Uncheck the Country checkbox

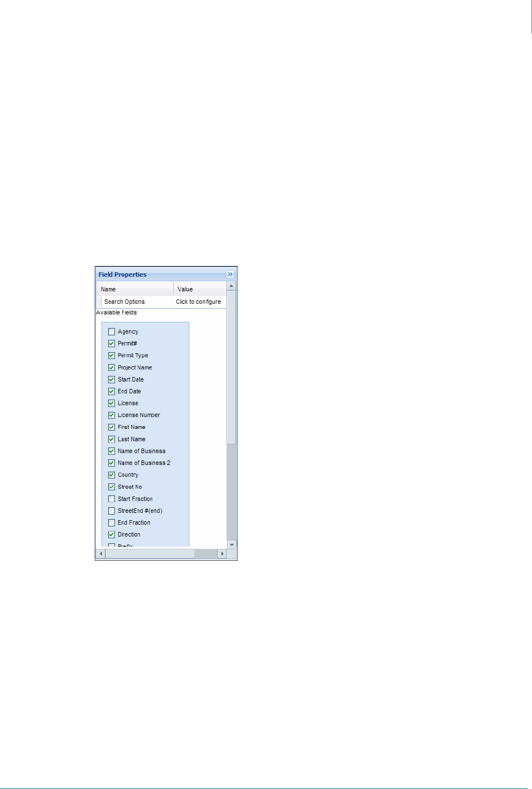112,475
